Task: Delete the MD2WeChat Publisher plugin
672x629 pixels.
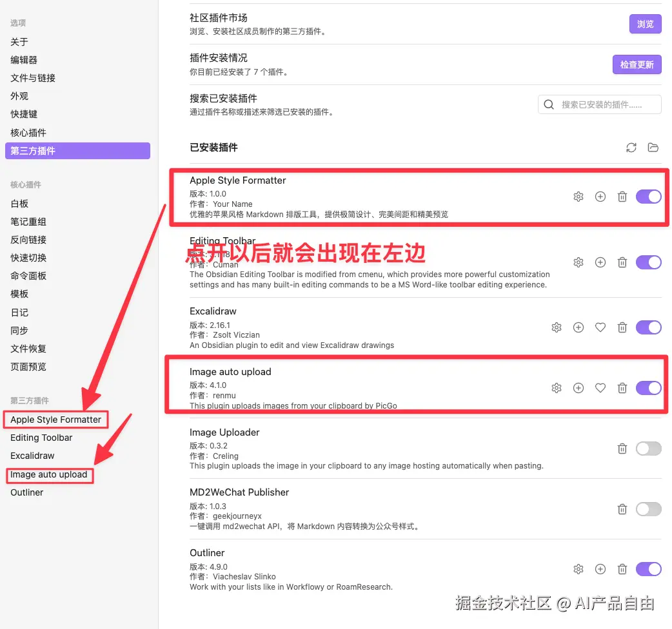Action: click(622, 509)
